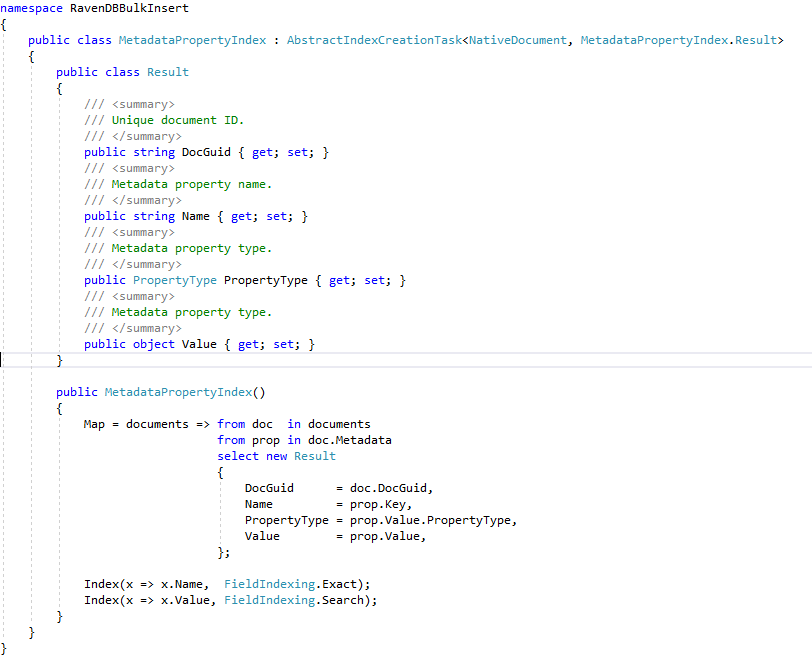The image size is (812, 661).
Task: Click property name 'DocGuid' in its string declaration
Action: (206, 152)
